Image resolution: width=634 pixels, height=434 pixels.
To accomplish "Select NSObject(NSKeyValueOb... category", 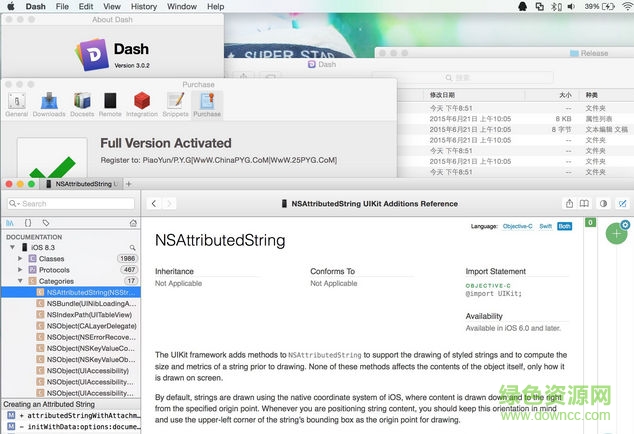I will [x=71, y=359].
